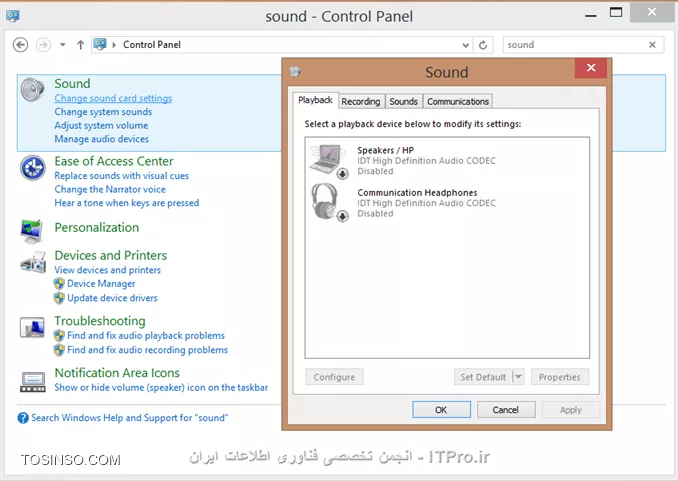678x481 pixels.
Task: Open Search Windows Help and Support link
Action: [130, 418]
